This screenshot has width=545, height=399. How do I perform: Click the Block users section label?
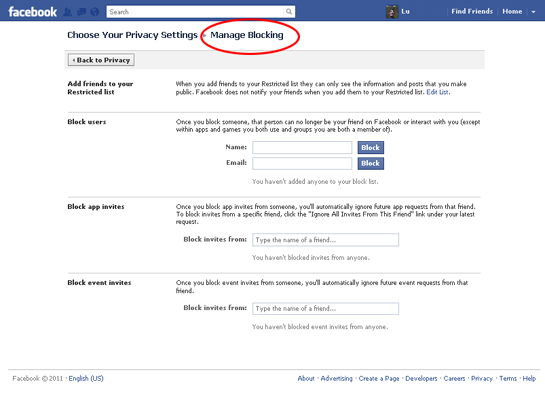coord(87,122)
